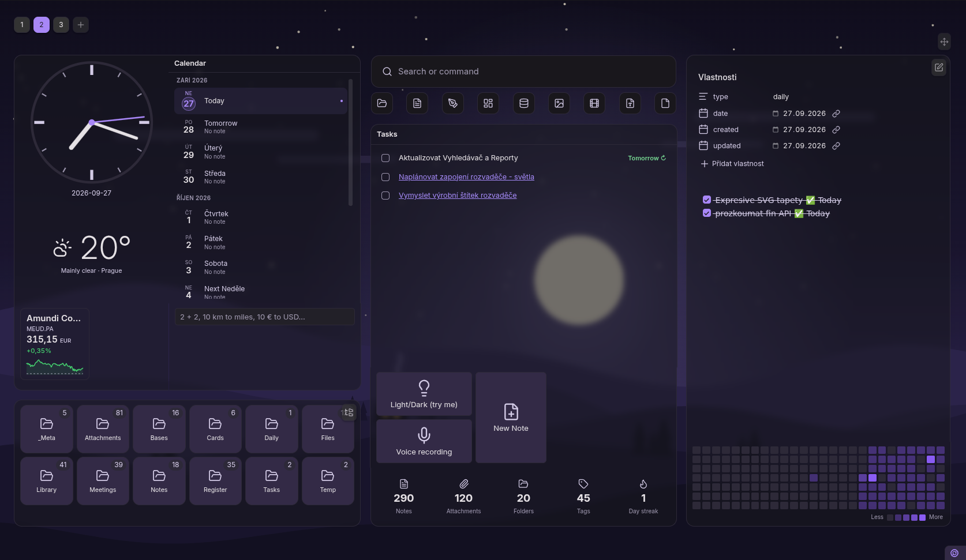Select Tomorrow, 28, in calendar list

click(x=261, y=126)
